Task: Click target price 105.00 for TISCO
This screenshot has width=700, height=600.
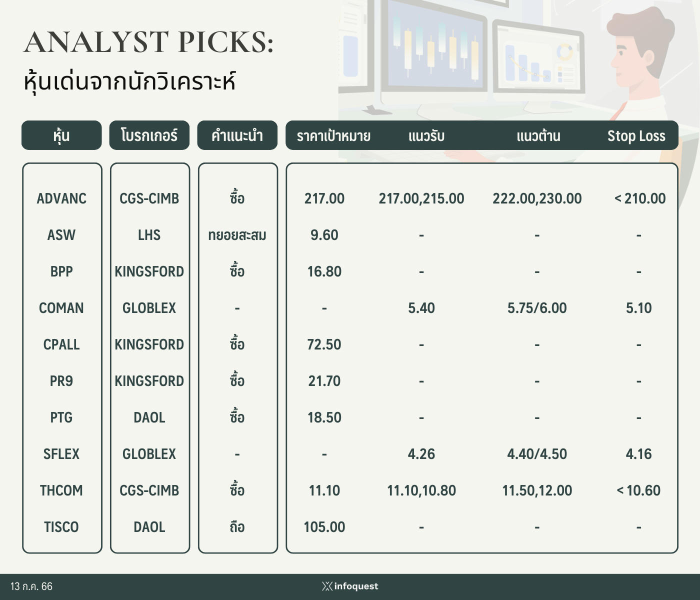Action: click(x=324, y=527)
